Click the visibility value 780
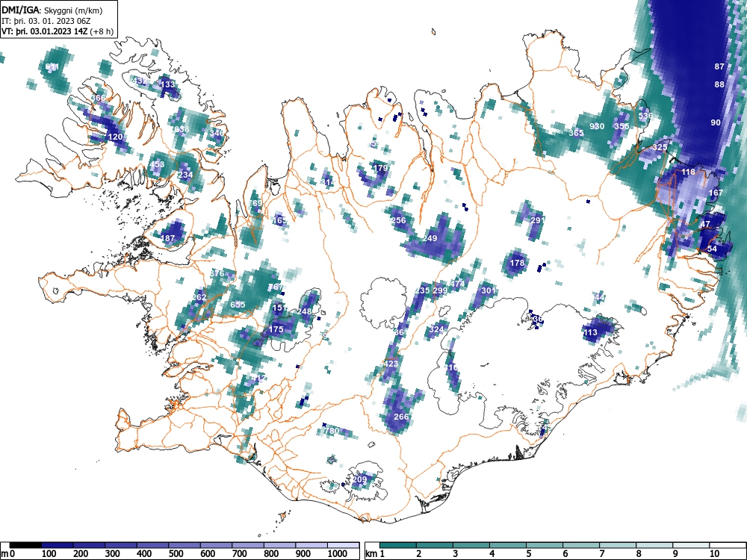This screenshot has height=560, width=747. (332, 431)
